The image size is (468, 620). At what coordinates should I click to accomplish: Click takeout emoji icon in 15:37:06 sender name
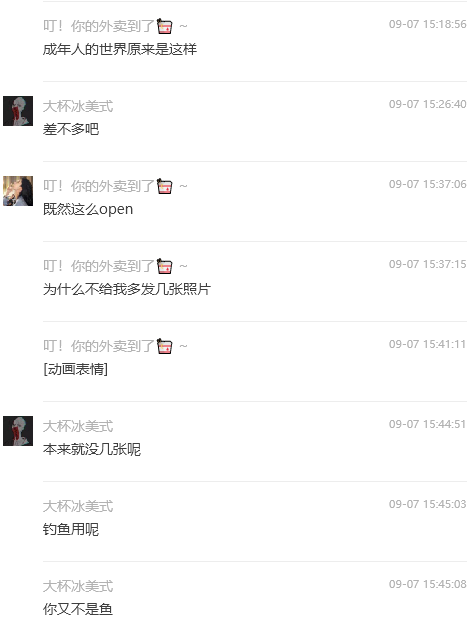pos(164,186)
